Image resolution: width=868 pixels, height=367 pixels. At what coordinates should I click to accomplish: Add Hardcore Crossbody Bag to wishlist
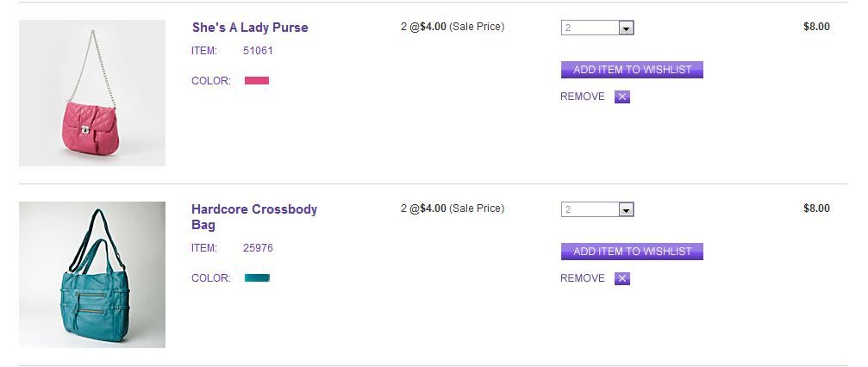click(x=632, y=252)
